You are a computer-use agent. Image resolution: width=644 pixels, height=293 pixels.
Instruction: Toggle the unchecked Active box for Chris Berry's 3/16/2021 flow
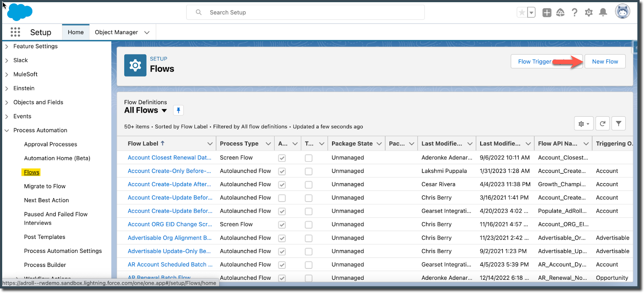[x=282, y=198]
